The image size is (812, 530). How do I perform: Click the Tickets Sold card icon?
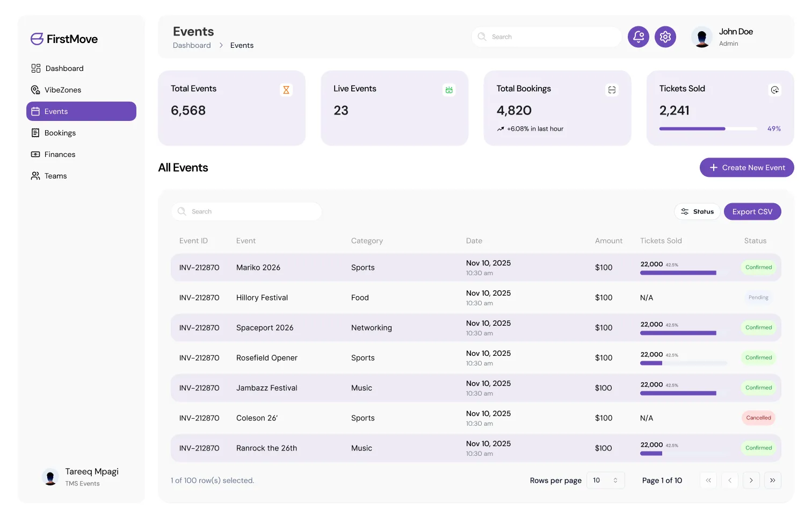coord(774,90)
